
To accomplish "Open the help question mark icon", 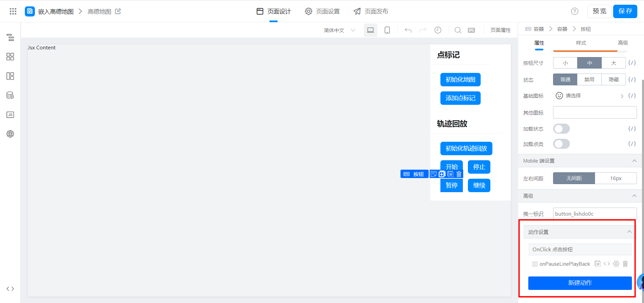I will click(x=575, y=11).
